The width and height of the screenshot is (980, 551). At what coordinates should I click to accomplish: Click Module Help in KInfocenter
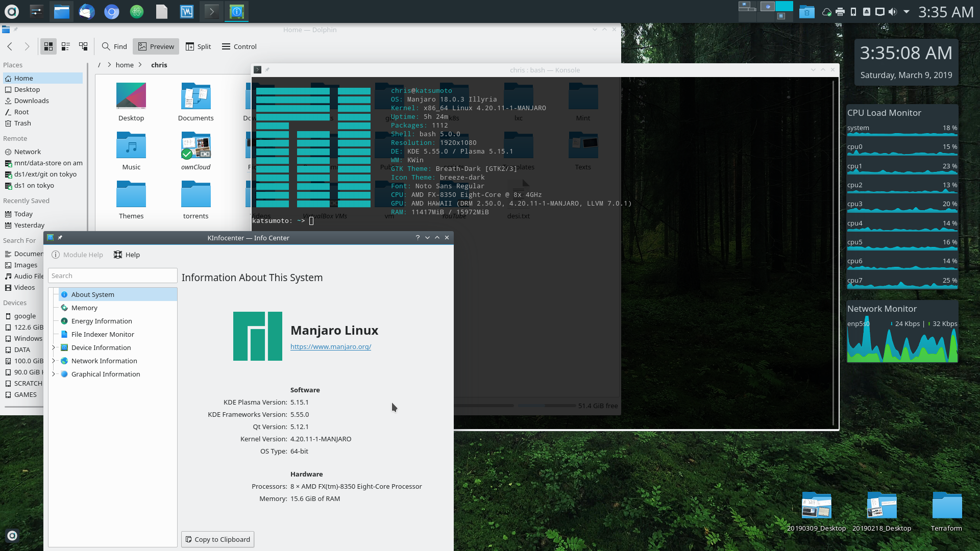pos(77,255)
